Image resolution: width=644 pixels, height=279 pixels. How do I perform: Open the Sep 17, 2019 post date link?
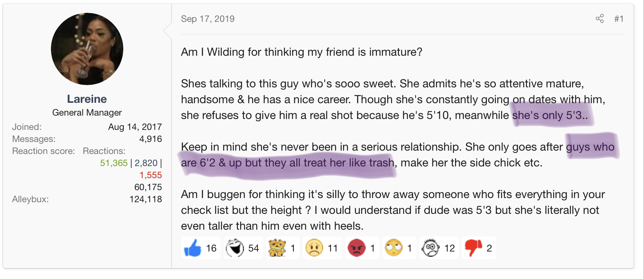[208, 19]
